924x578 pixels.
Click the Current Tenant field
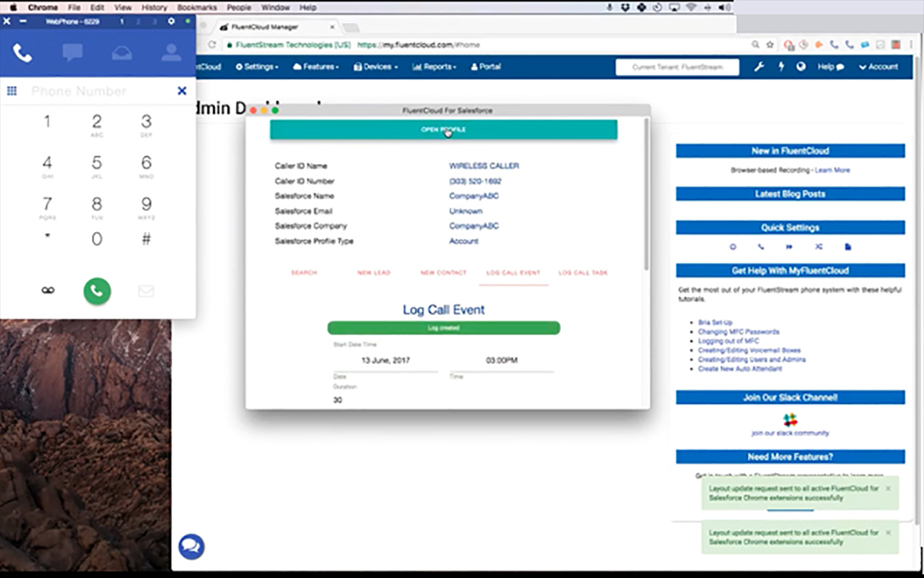pos(677,67)
